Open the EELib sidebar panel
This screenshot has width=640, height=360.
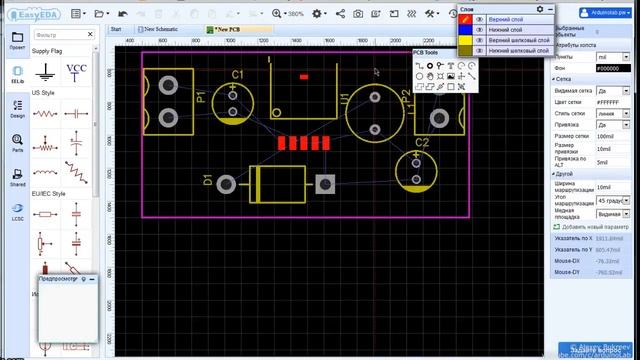pos(18,74)
